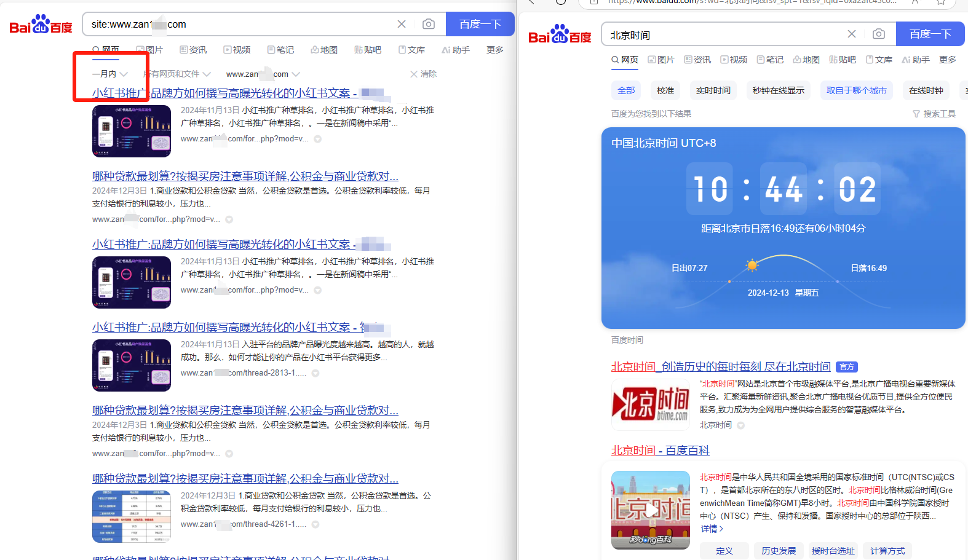This screenshot has height=560, width=968.
Task: Open third 哪种贷款最划算 result link
Action: pos(245,478)
